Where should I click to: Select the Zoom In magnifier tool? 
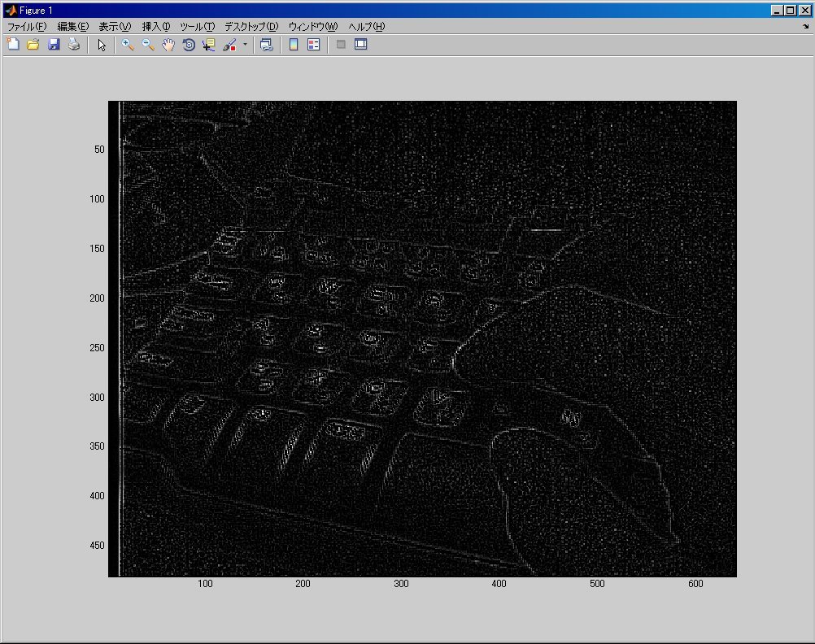(129, 45)
